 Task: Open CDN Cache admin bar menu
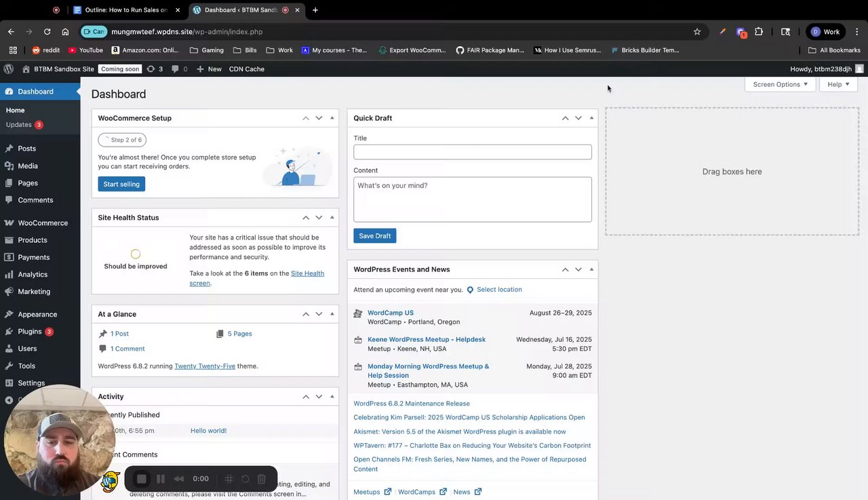(x=247, y=69)
